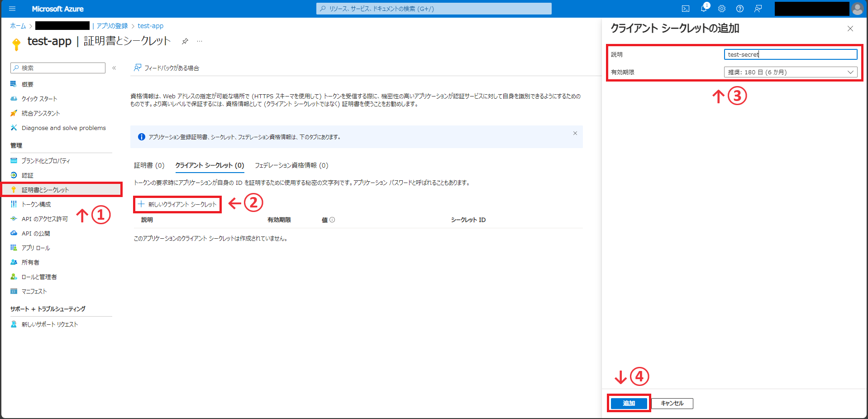Switch to the 証明書 (0) tab

pyautogui.click(x=149, y=165)
